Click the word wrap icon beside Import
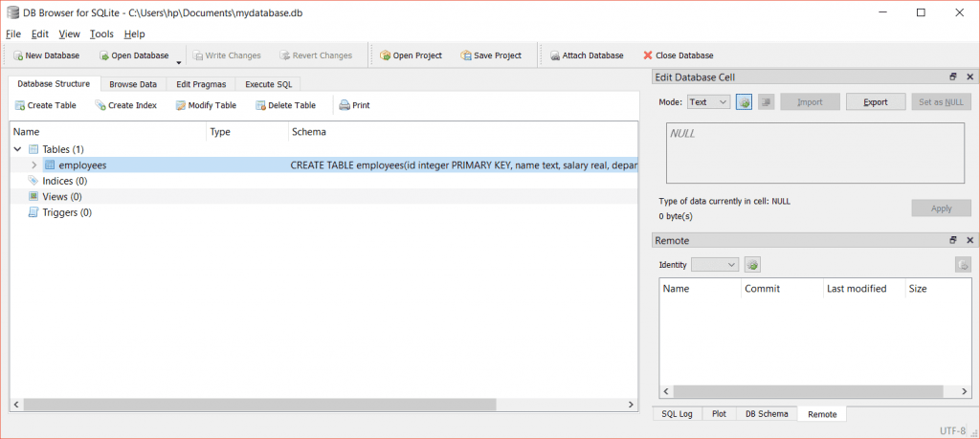This screenshot has width=980, height=439. 767,101
